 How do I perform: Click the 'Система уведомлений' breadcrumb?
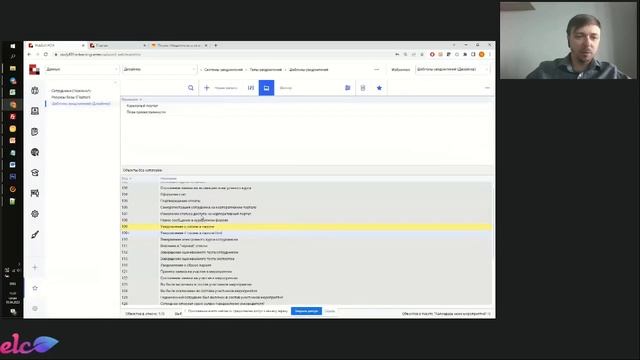(x=223, y=70)
